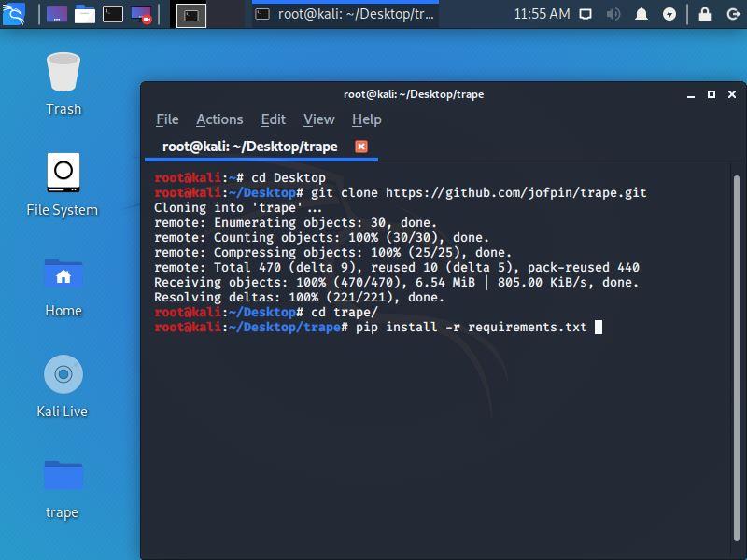Close the terminal tab with red X
Viewport: 747px width, 560px height.
(x=361, y=147)
